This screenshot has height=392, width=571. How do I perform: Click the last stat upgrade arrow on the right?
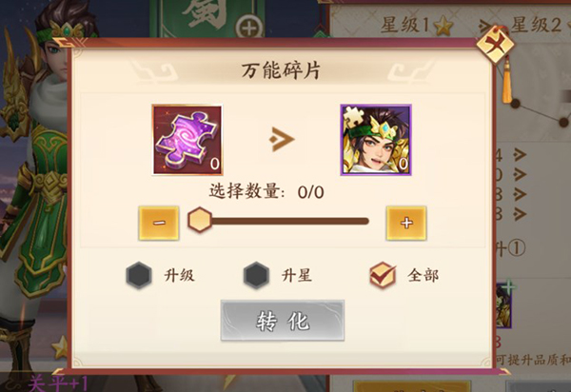pos(520,214)
